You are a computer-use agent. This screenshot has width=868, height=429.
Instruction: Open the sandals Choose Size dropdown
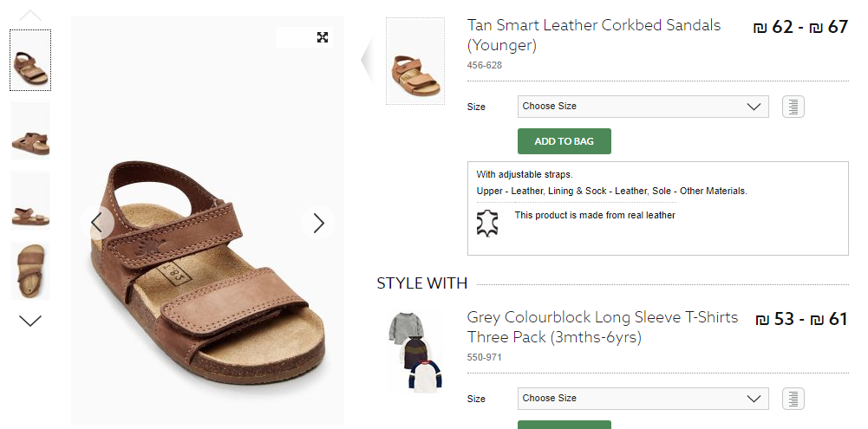(643, 107)
